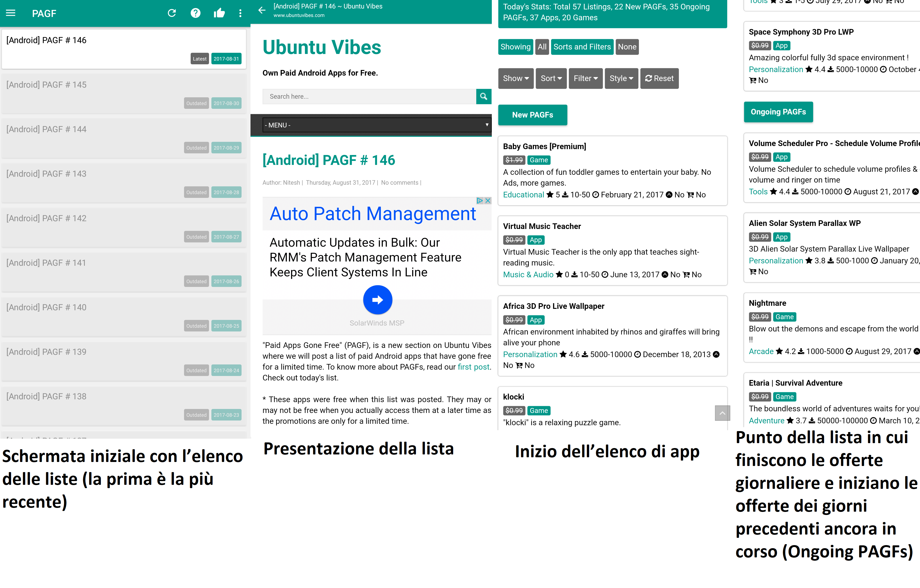Open the [Android] PAGF # 145 entry

tap(124, 94)
